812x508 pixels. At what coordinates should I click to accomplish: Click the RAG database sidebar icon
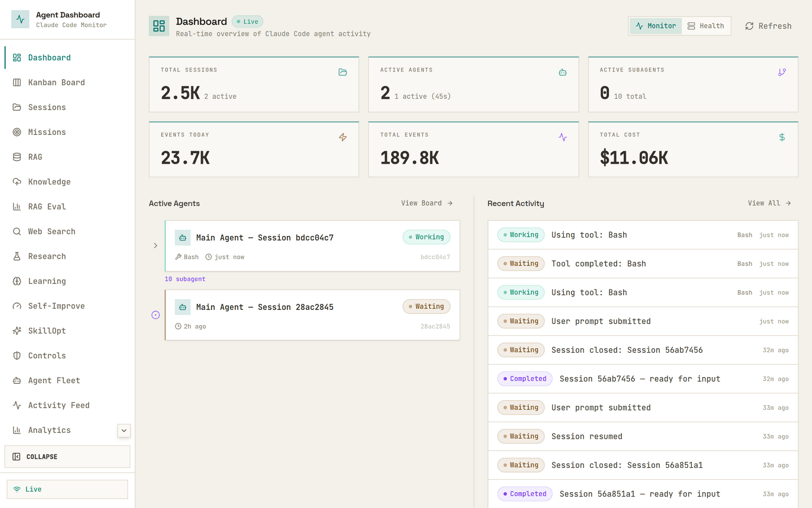[17, 157]
